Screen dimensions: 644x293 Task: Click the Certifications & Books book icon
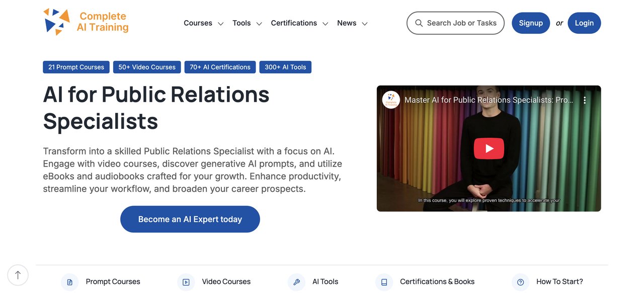tap(384, 282)
